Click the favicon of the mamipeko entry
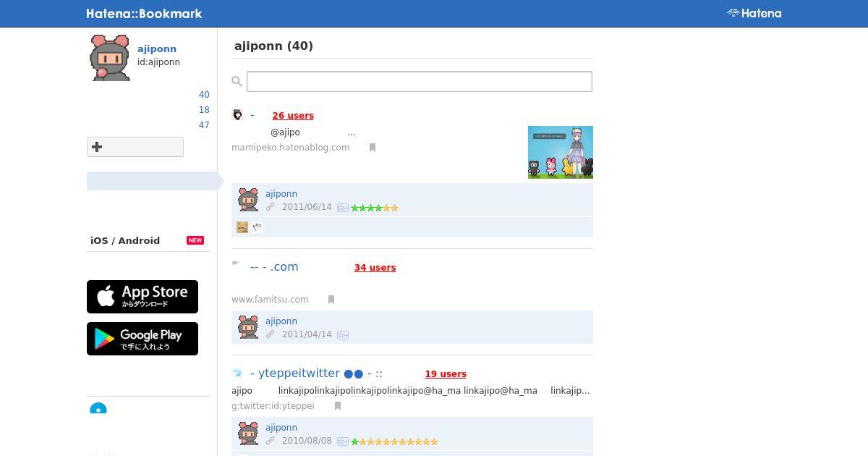 pos(237,114)
